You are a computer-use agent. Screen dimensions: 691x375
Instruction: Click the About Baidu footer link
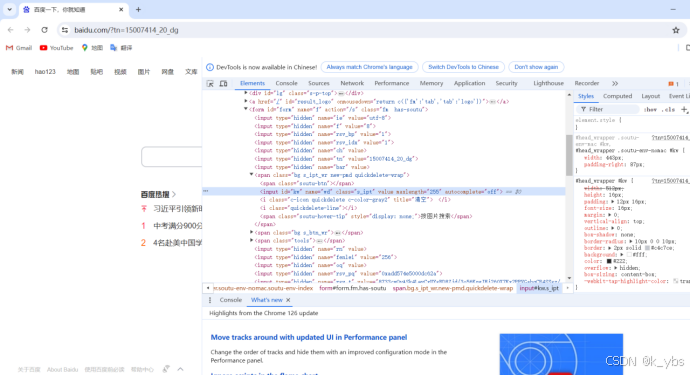62,370
